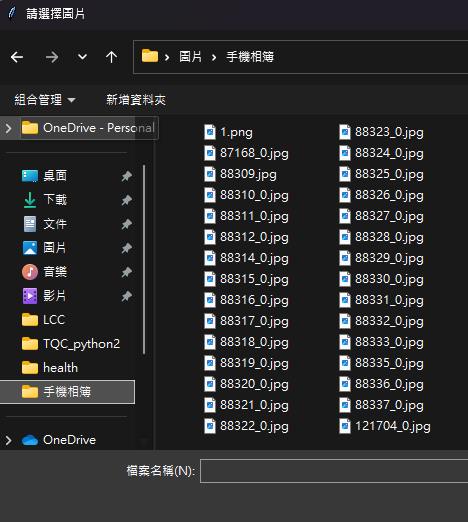This screenshot has width=468, height=522.
Task: Expand the OneDrive cloud tree node
Action: coord(8,440)
